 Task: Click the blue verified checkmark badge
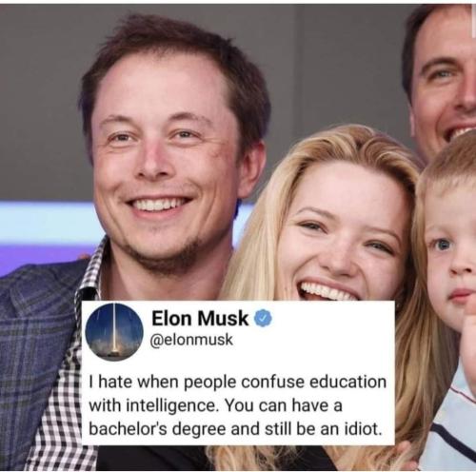pyautogui.click(x=264, y=318)
